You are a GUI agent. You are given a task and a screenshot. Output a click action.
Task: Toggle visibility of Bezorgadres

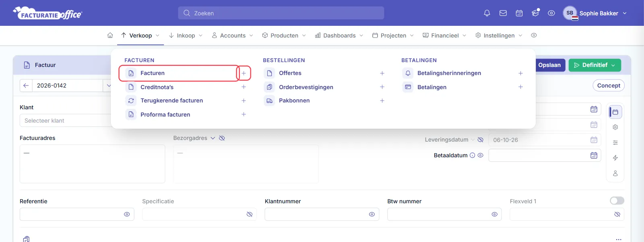(x=222, y=138)
